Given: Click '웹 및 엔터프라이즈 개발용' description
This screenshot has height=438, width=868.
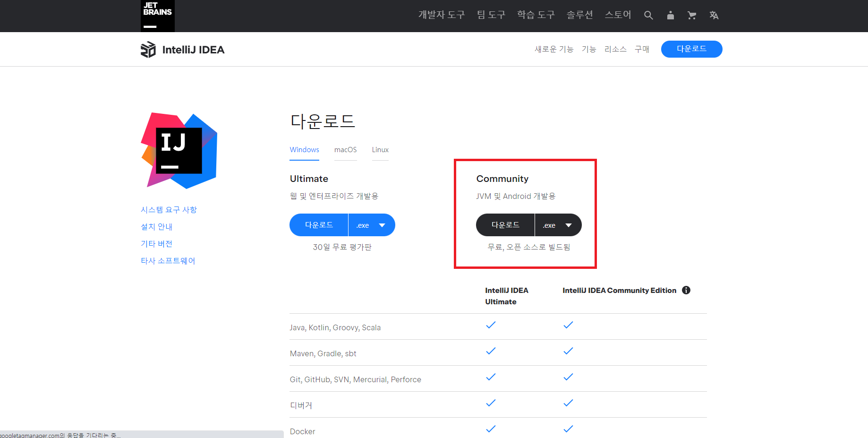Looking at the screenshot, I should (334, 196).
